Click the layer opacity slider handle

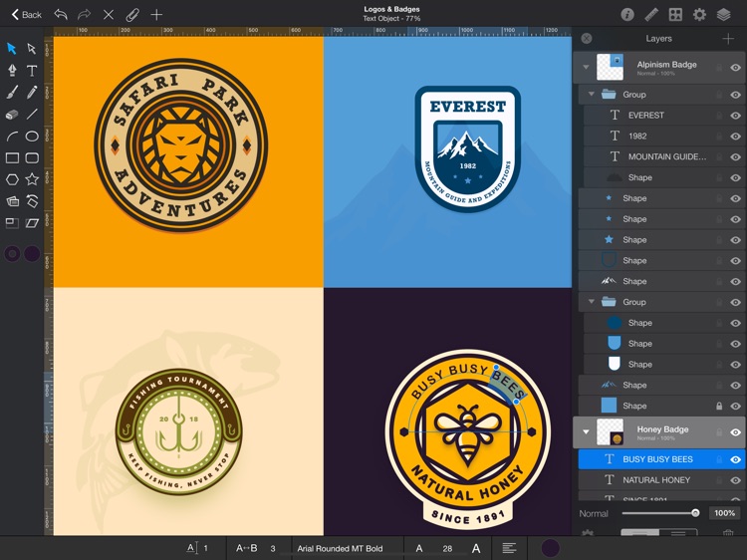click(695, 513)
